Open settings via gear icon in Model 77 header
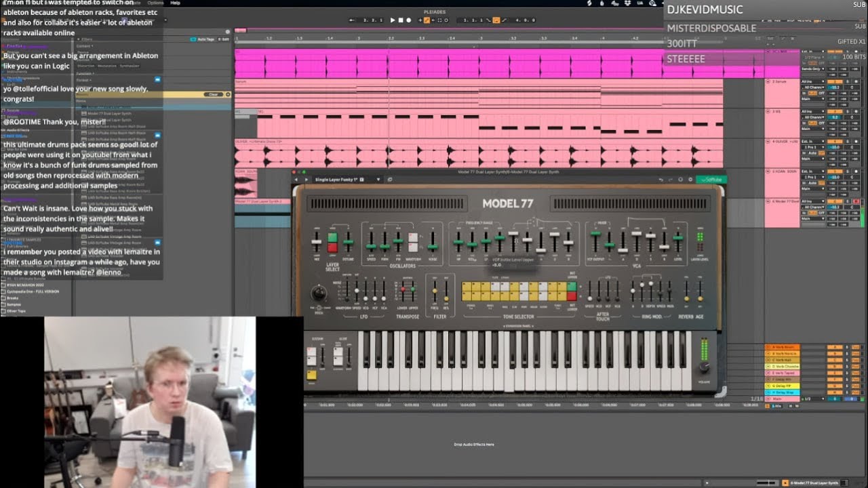The height and width of the screenshot is (488, 868). pyautogui.click(x=689, y=180)
